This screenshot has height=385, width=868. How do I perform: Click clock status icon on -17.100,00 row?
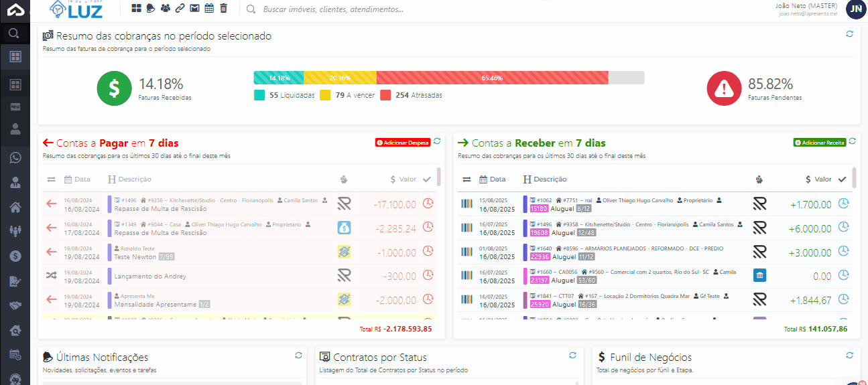click(x=428, y=204)
